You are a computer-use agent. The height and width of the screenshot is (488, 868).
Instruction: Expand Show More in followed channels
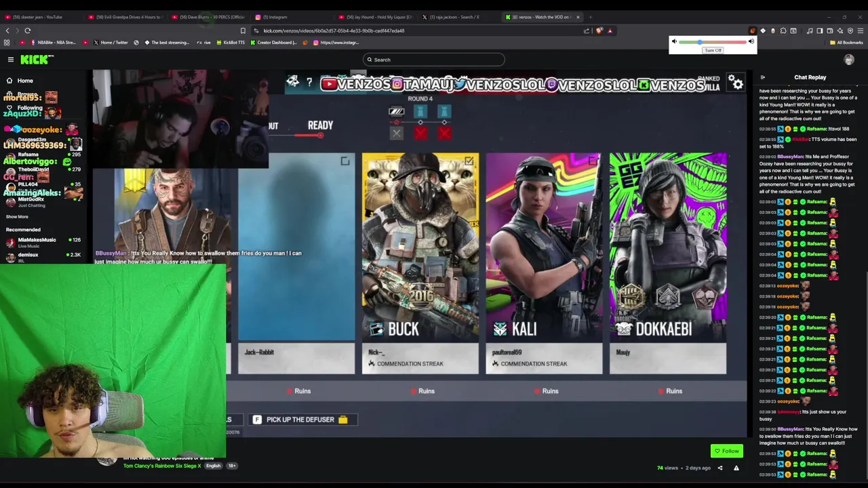pyautogui.click(x=17, y=217)
